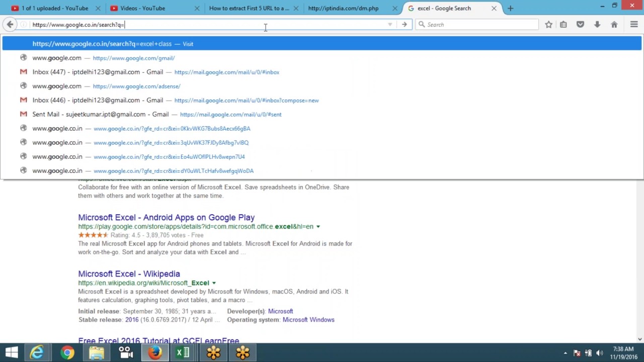Click globe icon beside google.com/adsense suggestion
Image resolution: width=644 pixels, height=362 pixels.
(x=23, y=86)
